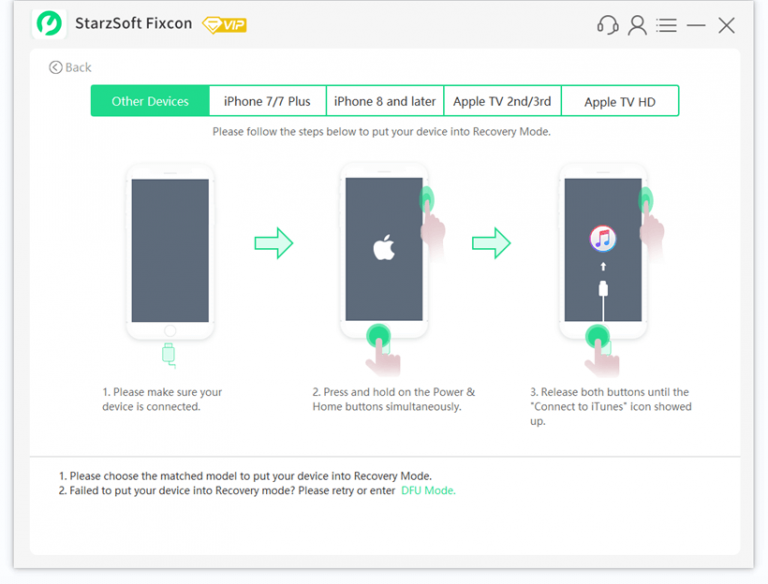
Task: Click the iTunes music note icon
Action: tap(602, 238)
